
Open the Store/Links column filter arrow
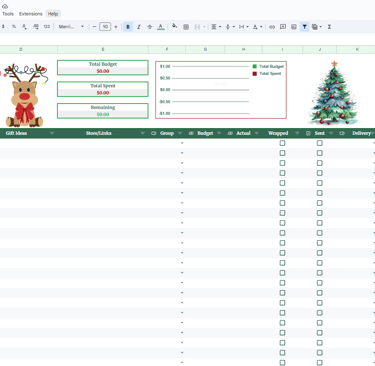pos(142,133)
